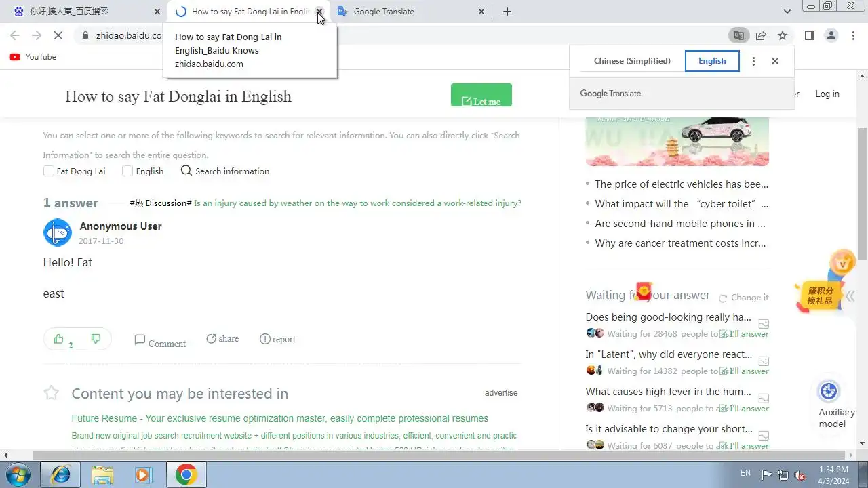868x488 pixels.
Task: Click Search information link
Action: pos(225,171)
